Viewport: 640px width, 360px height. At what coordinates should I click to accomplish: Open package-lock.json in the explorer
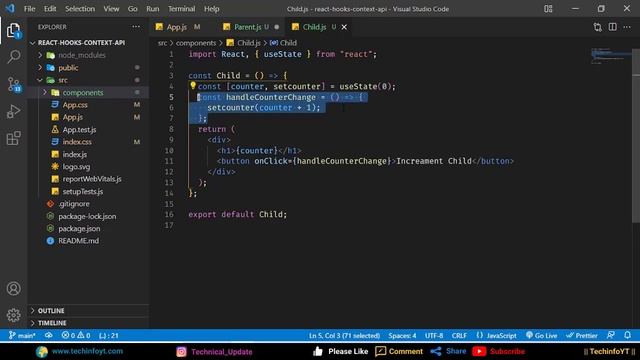(87, 216)
